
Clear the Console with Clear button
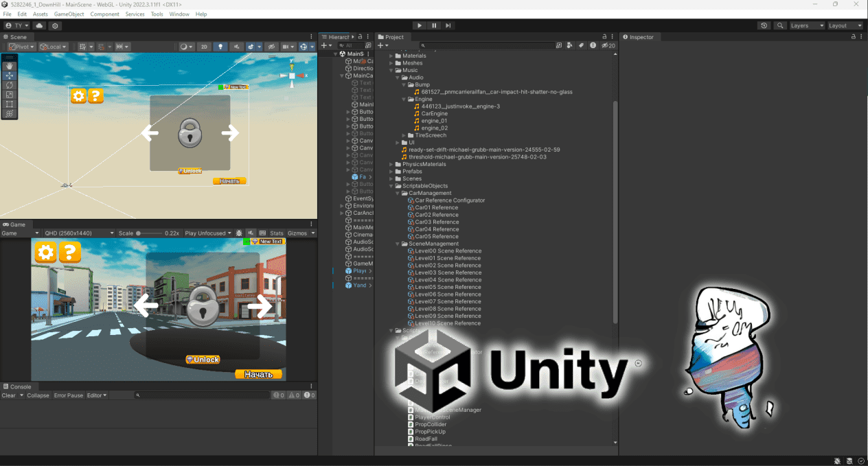[x=9, y=395]
